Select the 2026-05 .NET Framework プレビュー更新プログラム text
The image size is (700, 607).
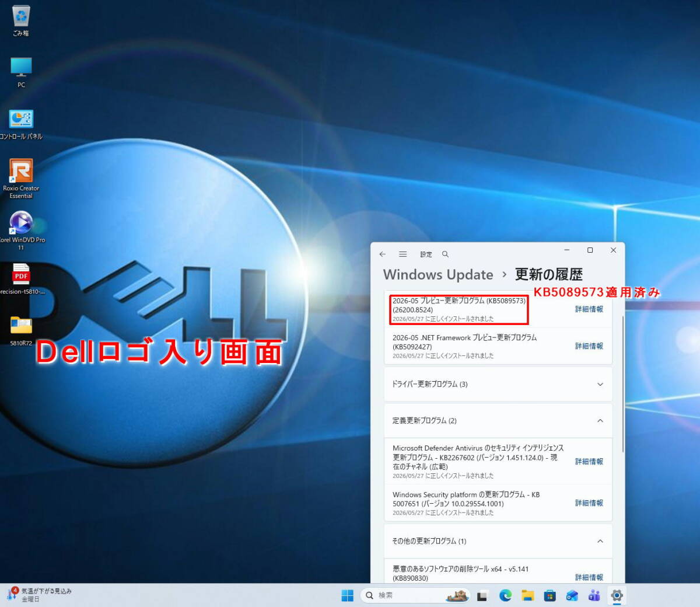click(x=464, y=342)
